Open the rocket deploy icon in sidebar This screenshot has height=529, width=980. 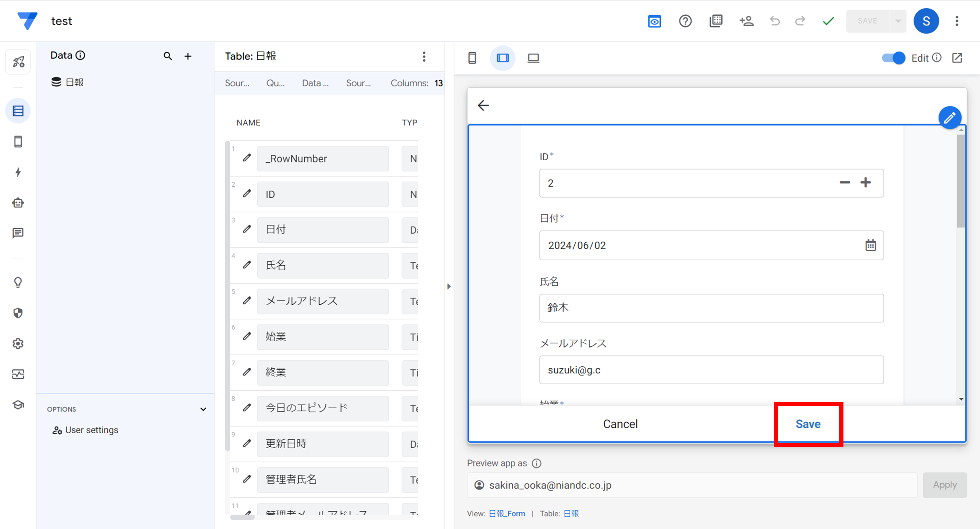pos(18,61)
